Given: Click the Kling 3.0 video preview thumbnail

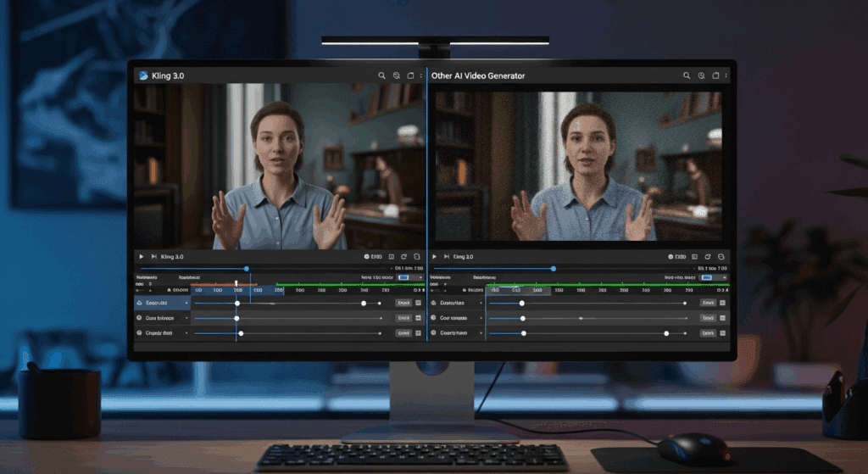Looking at the screenshot, I should [x=280, y=166].
